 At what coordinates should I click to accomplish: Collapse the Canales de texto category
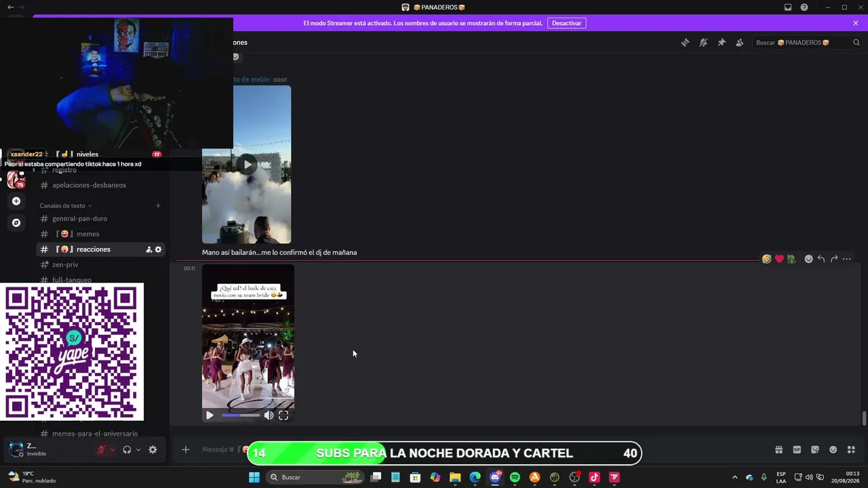click(x=65, y=205)
